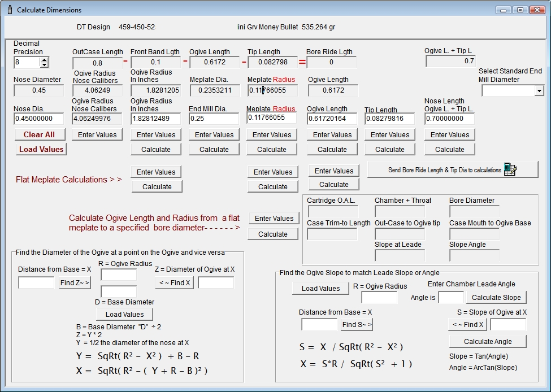Click the Cartridge O.A.L. field
This screenshot has height=392, width=551.
pos(333,212)
